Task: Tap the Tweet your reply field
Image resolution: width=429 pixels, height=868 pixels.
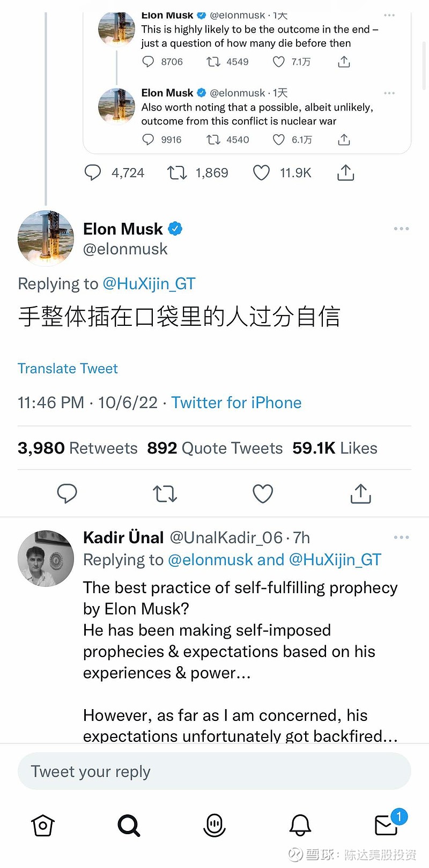Action: pyautogui.click(x=214, y=771)
